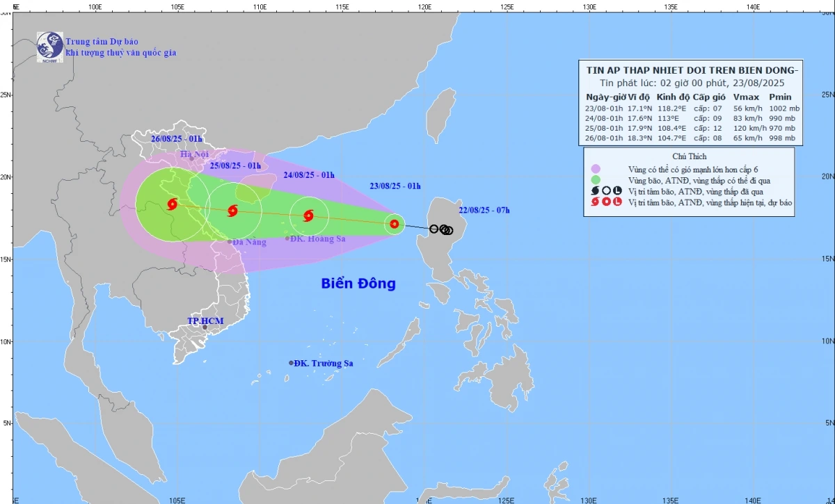Click the ĐK. Trường Sa dot marker

(291, 363)
